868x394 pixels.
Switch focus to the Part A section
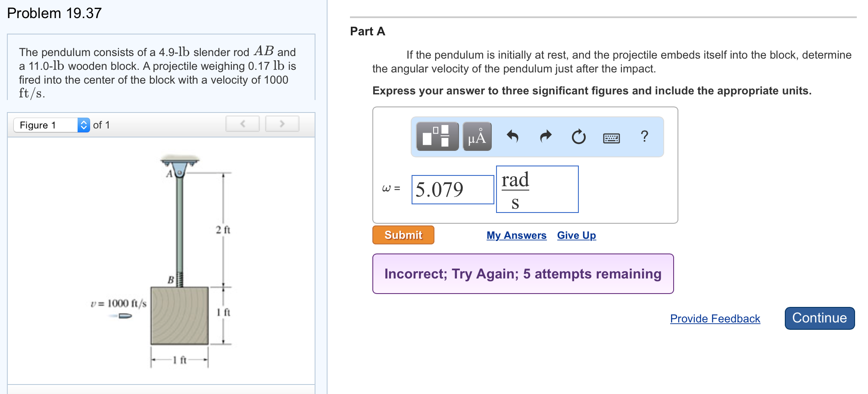pos(367,31)
